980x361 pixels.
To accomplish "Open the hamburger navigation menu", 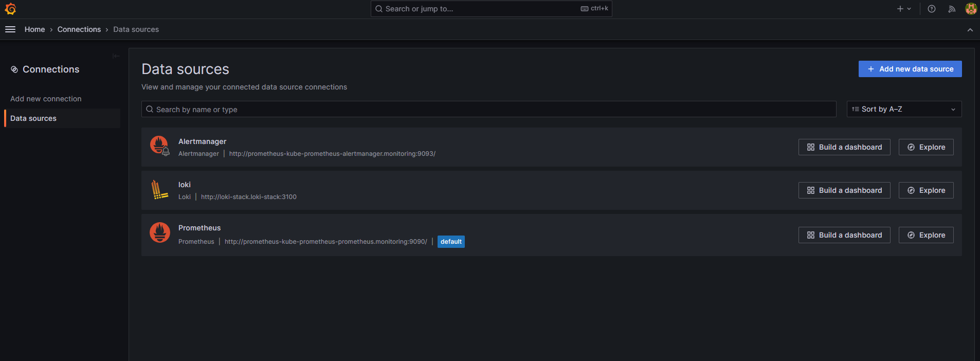I will pos(10,29).
